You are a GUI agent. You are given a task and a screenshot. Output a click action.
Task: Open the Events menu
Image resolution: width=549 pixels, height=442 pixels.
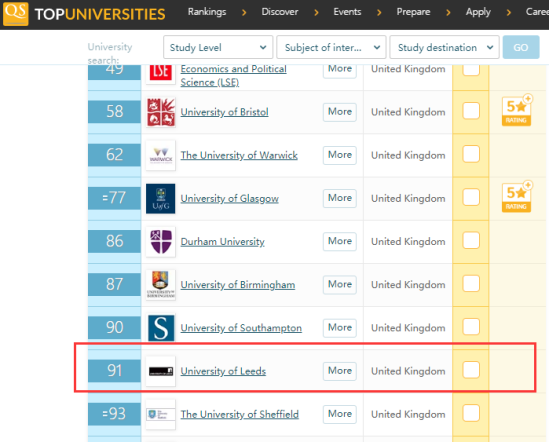[347, 12]
